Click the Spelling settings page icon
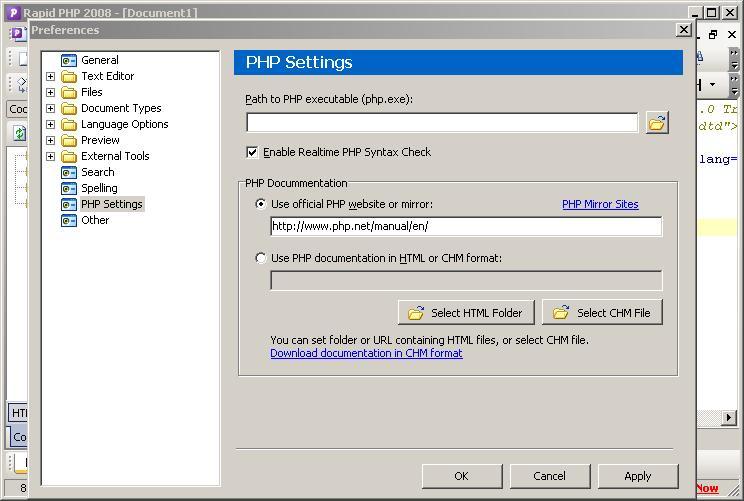Viewport: 744px width, 501px height. [69, 189]
